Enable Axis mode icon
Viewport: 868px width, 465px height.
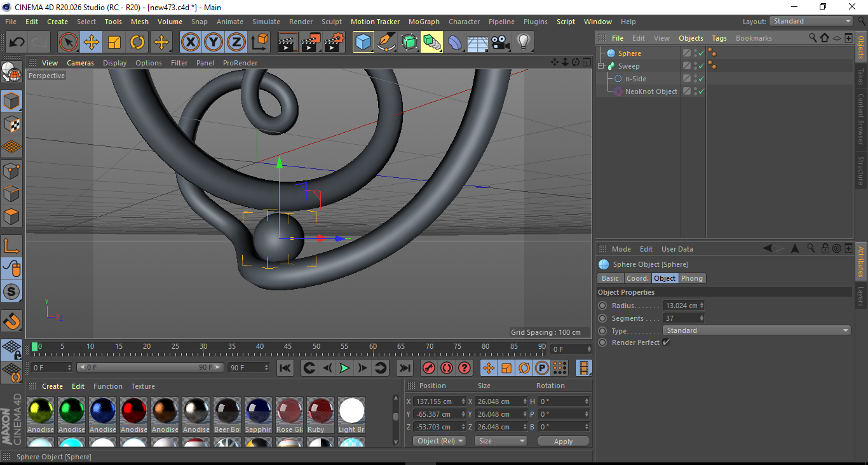(12, 246)
